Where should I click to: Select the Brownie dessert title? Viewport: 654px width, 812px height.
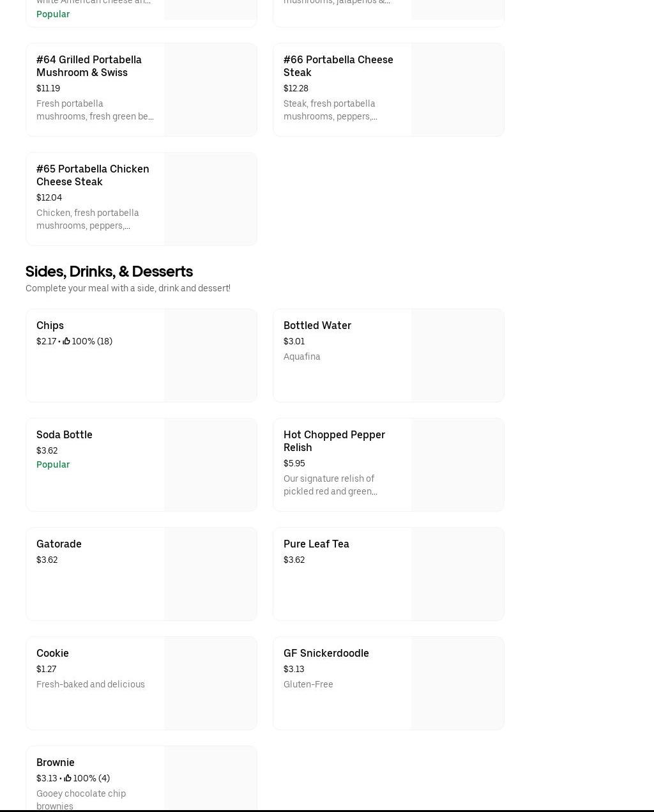(56, 762)
